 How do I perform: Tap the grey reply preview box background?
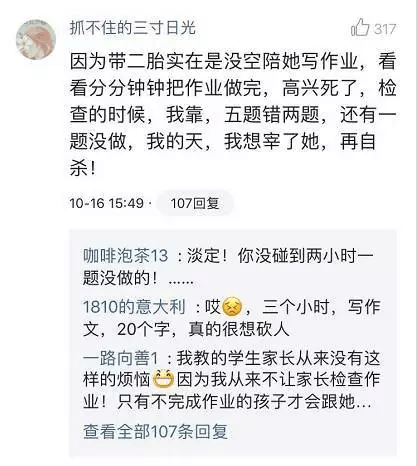233,343
